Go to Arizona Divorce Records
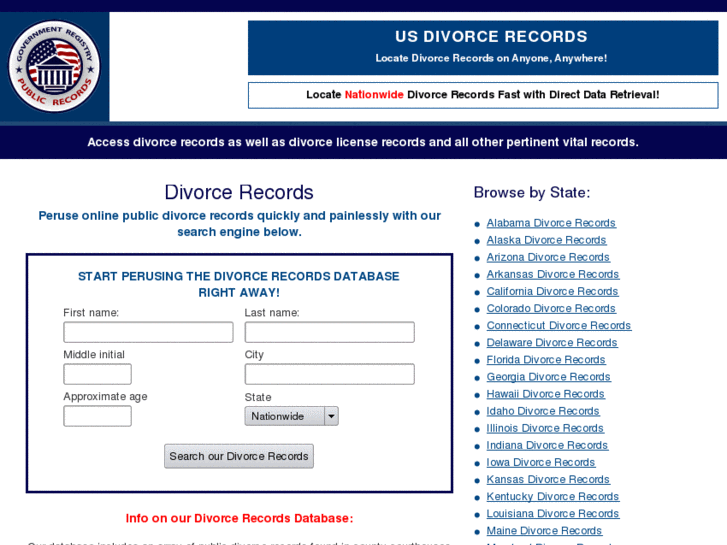Image resolution: width=727 pixels, height=545 pixels. click(548, 257)
